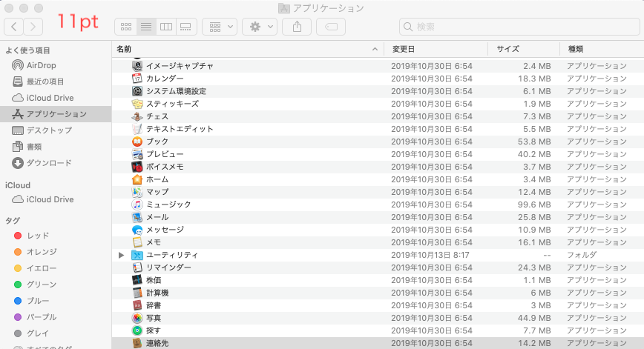Click the 2019年10月13日 8:17 date cell
This screenshot has width=644, height=349.
pos(430,255)
